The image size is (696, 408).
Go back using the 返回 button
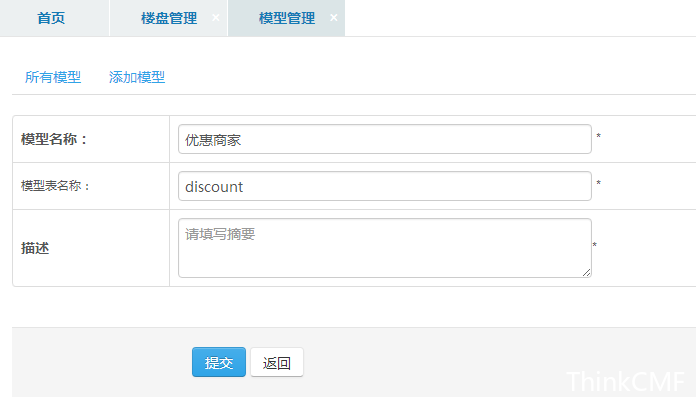[x=277, y=362]
